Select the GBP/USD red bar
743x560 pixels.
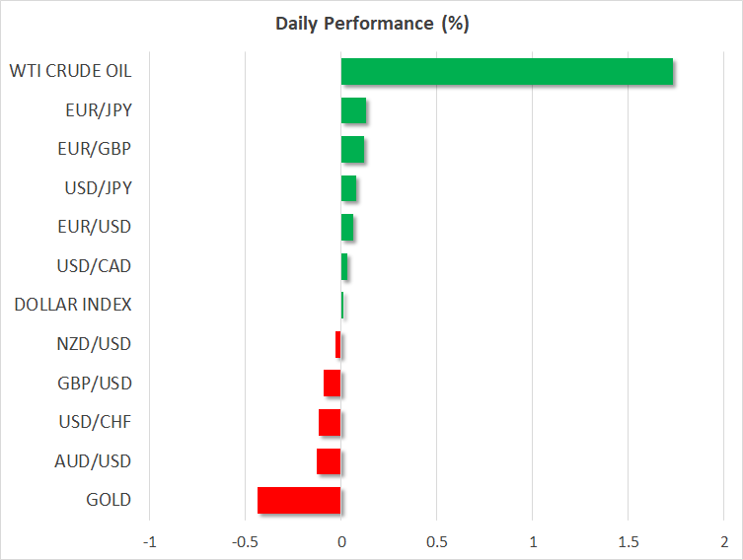pos(332,383)
